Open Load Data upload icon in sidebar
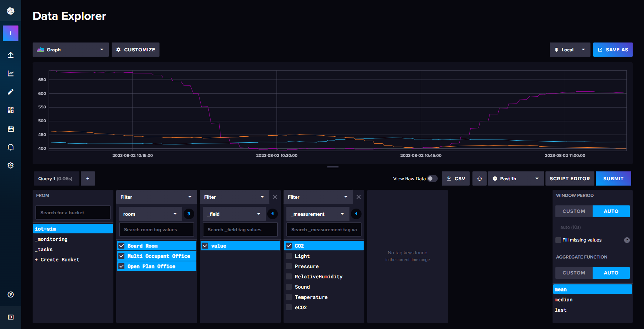644x329 pixels. tap(11, 55)
